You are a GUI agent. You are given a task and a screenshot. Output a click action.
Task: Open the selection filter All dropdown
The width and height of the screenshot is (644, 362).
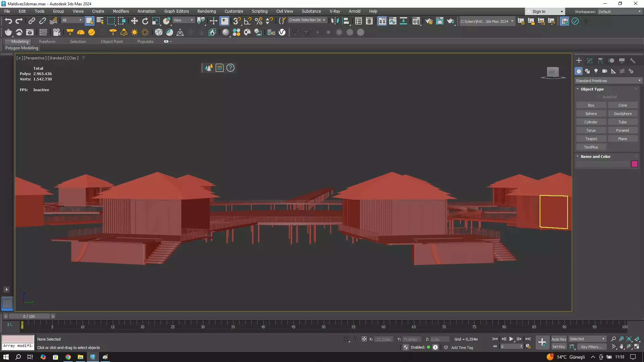point(72,20)
